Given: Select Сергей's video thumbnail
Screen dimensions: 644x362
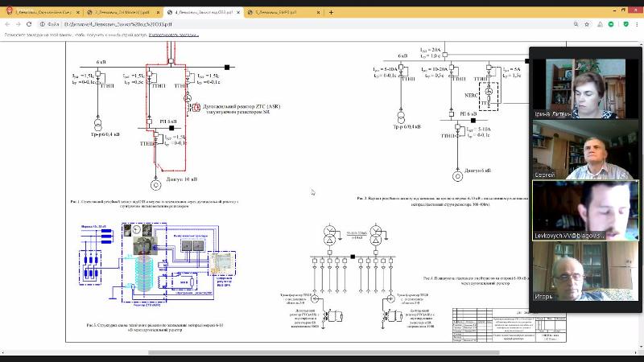Looking at the screenshot, I should click(585, 151).
